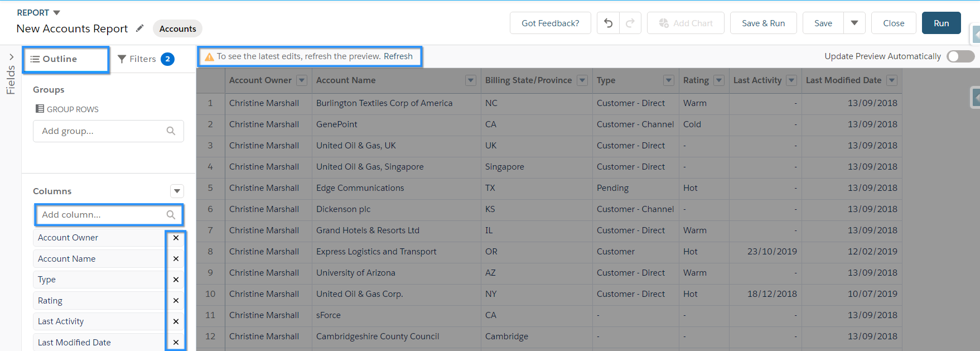Image resolution: width=980 pixels, height=351 pixels.
Task: Open Rating column header dropdown
Action: coord(719,80)
